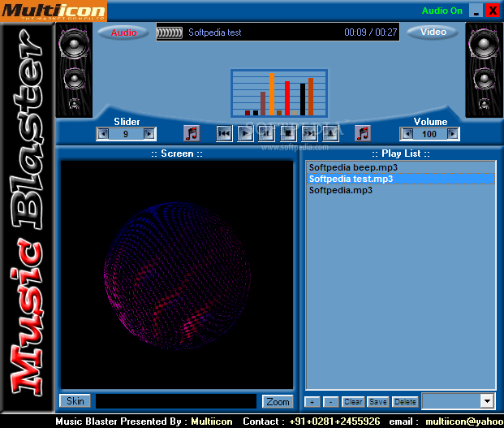Select Softpedia beep.mp3 in play list
Viewport: 504px width, 428px height.
pos(400,167)
